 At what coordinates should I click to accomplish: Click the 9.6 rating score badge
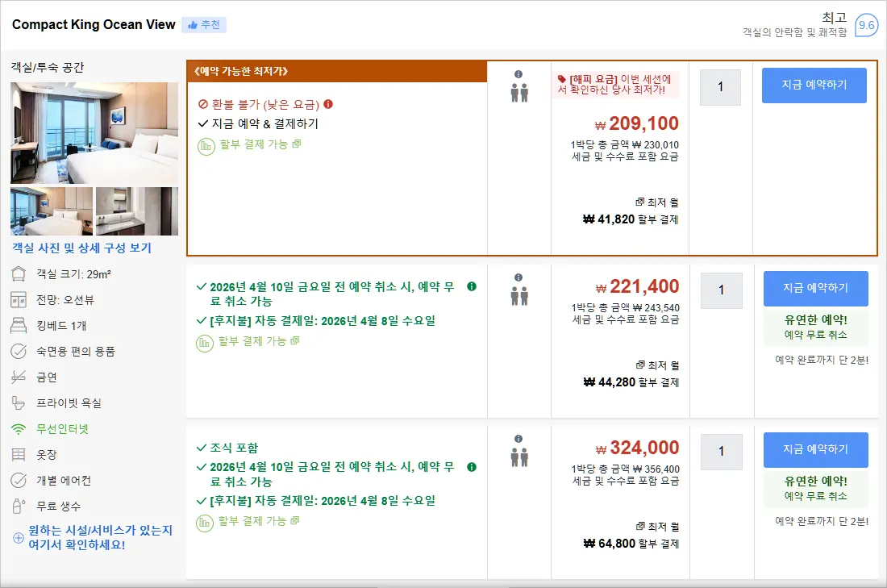(x=866, y=25)
